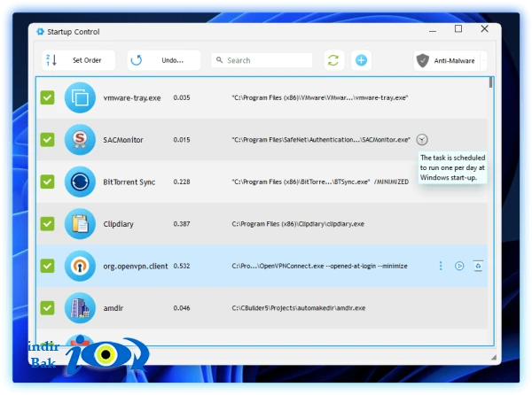The width and height of the screenshot is (532, 395).
Task: Click the SACMonitor app icon
Action: click(80, 140)
